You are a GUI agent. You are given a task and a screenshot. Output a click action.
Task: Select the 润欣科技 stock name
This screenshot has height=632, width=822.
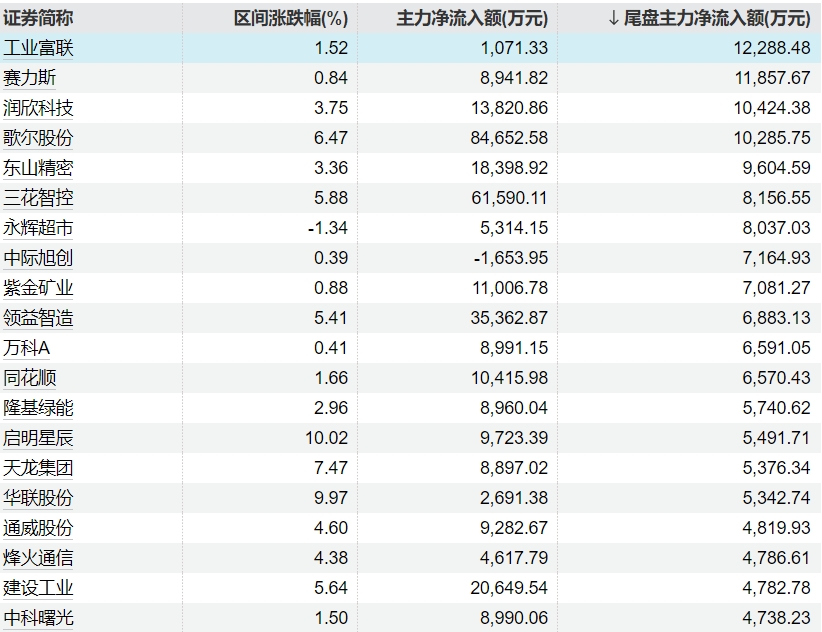click(38, 108)
